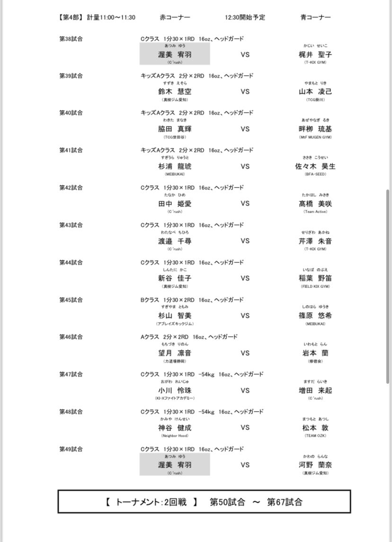Image resolution: width=392 pixels, height=542 pixels.
Task: Click the name 畔柳 琉基
Action: pos(315,129)
